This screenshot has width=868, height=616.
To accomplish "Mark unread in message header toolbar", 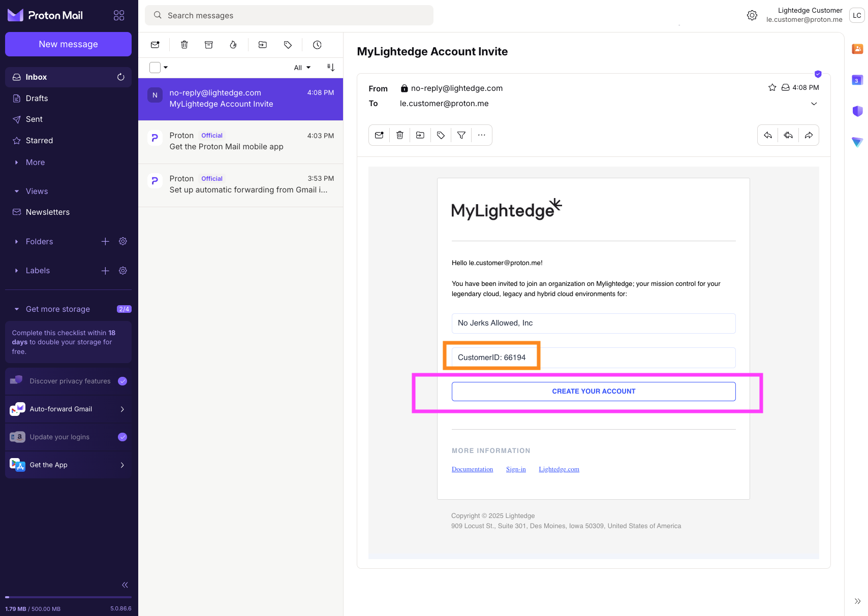I will [x=379, y=135].
